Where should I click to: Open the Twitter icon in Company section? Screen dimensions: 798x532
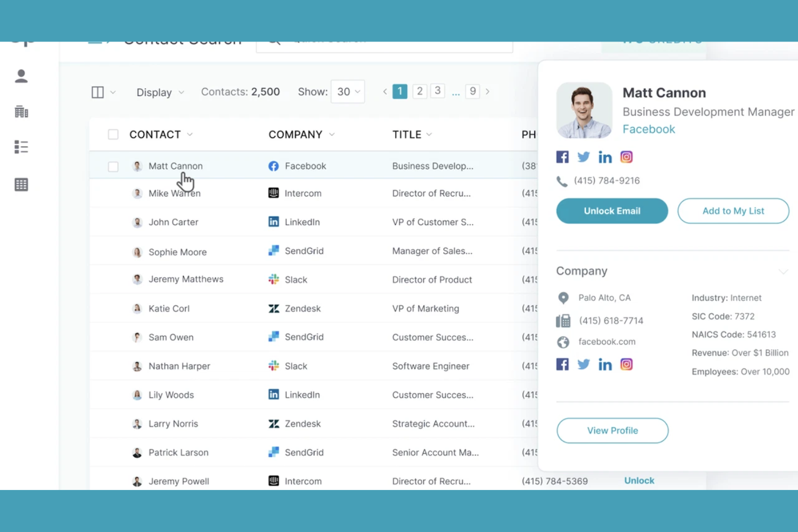click(583, 364)
